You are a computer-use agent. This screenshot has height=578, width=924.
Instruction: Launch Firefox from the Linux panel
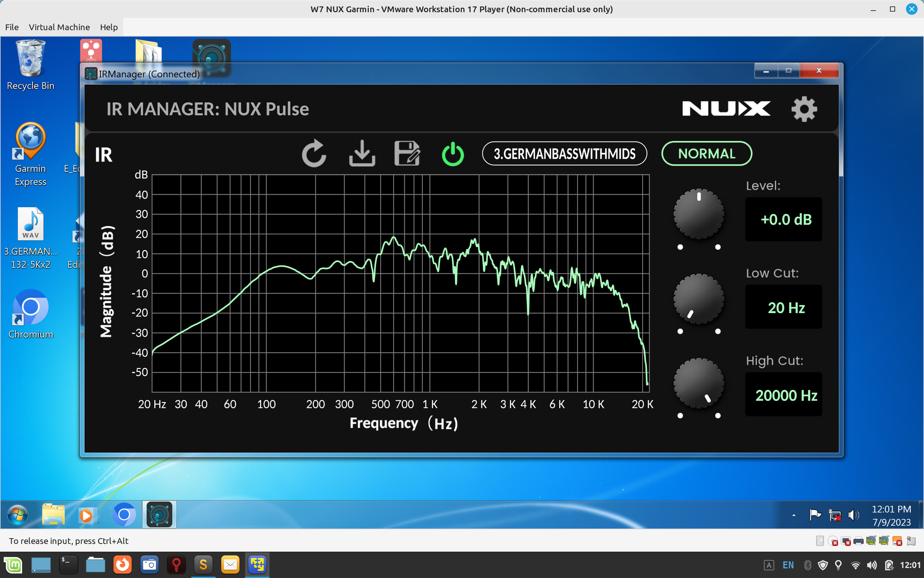click(x=122, y=565)
